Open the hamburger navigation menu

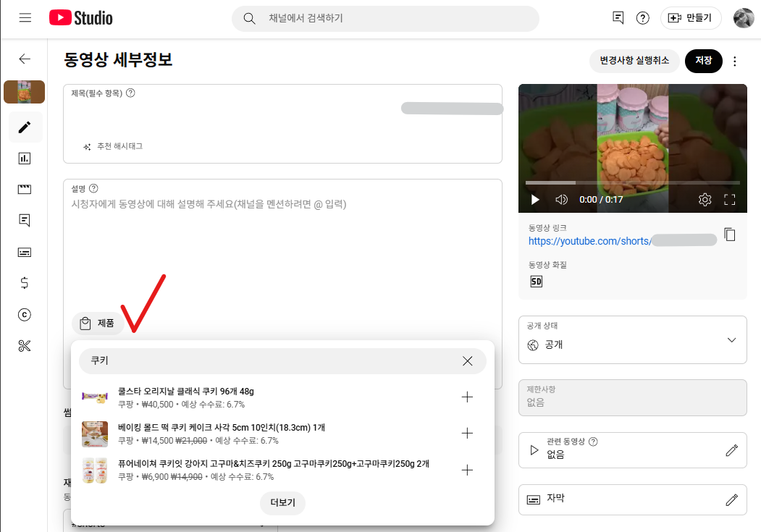pyautogui.click(x=25, y=18)
